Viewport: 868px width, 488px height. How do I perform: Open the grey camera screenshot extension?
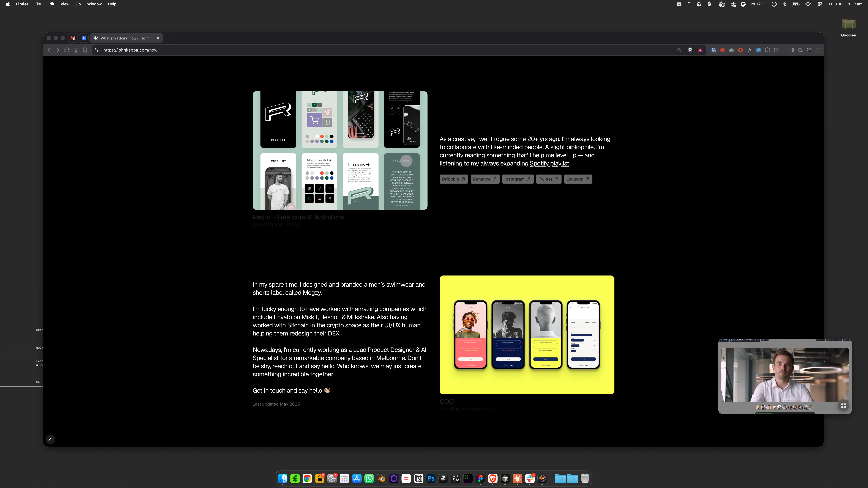point(731,50)
